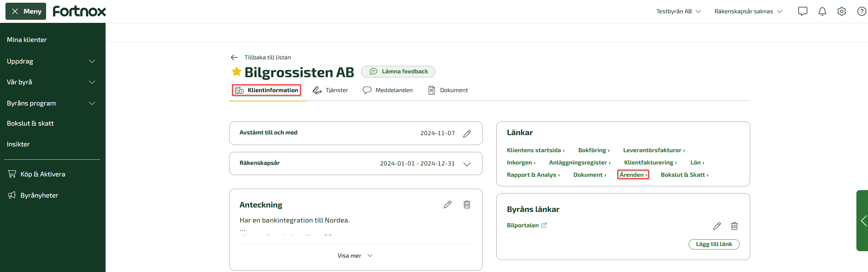The image size is (868, 272).
Task: Open the notifications bell
Action: (822, 11)
